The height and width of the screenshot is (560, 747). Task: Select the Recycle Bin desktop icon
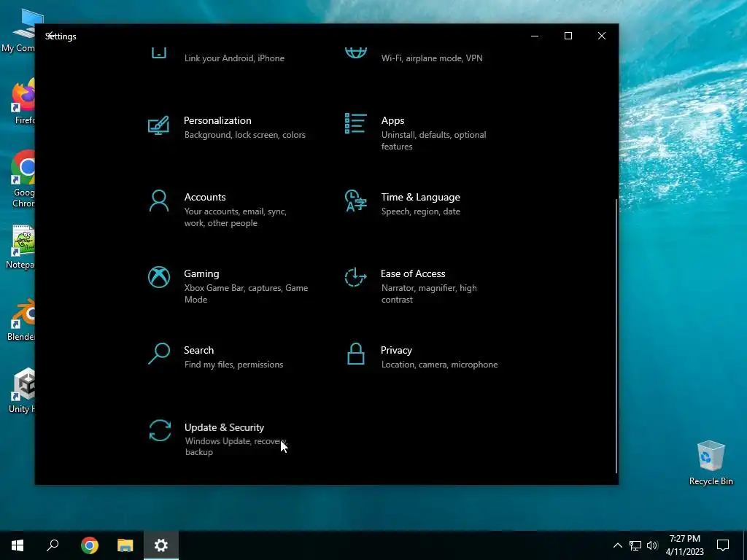click(x=711, y=463)
